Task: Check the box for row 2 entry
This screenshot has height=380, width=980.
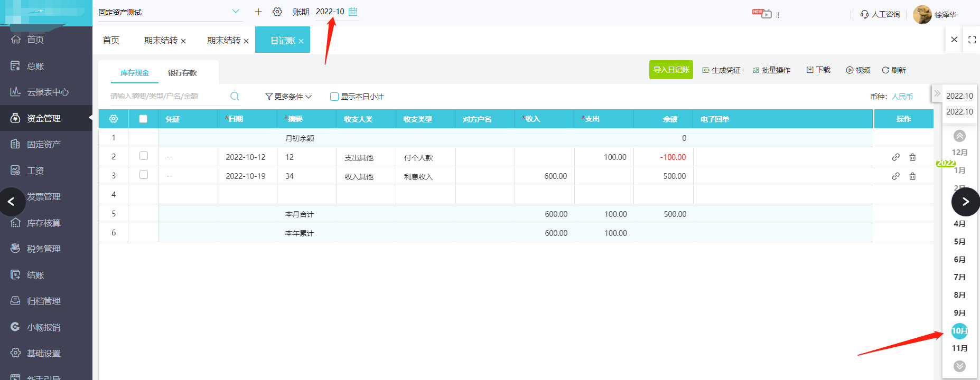Action: click(144, 156)
